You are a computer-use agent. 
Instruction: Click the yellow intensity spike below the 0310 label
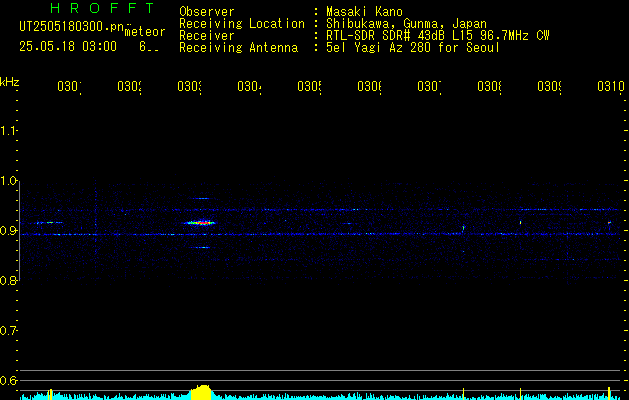[x=609, y=393]
